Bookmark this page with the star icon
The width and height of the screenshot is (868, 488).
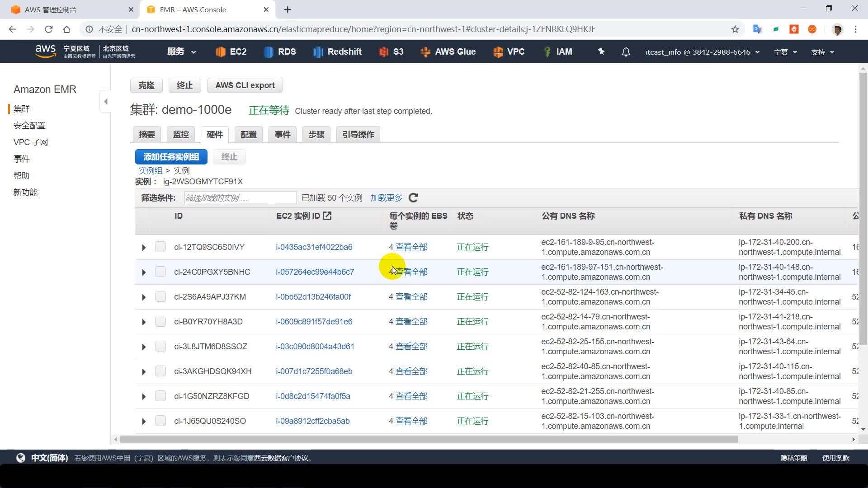[735, 29]
